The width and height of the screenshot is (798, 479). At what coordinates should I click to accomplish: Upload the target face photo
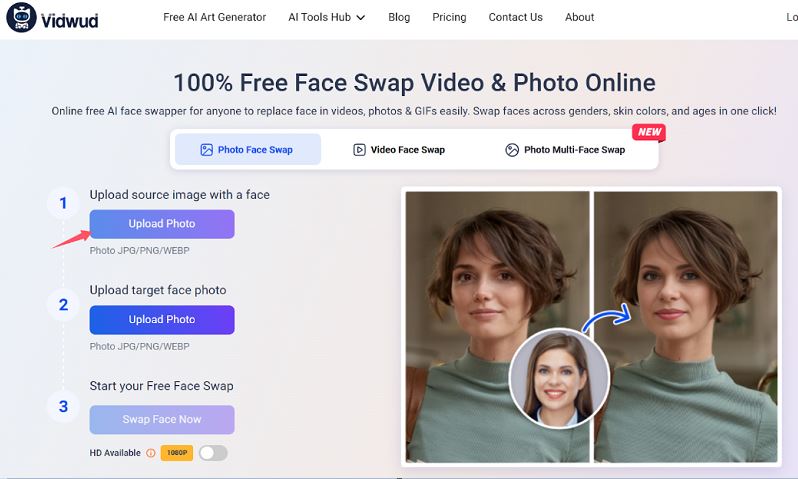pos(162,320)
